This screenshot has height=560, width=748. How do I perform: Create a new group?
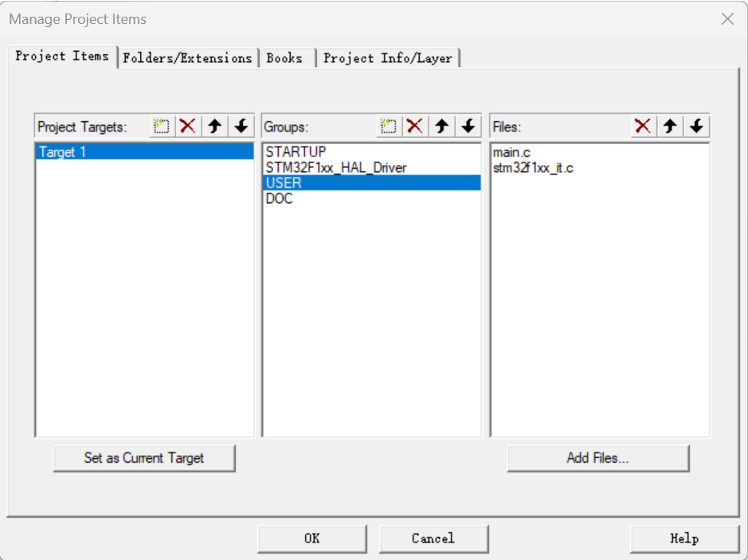pyautogui.click(x=389, y=127)
